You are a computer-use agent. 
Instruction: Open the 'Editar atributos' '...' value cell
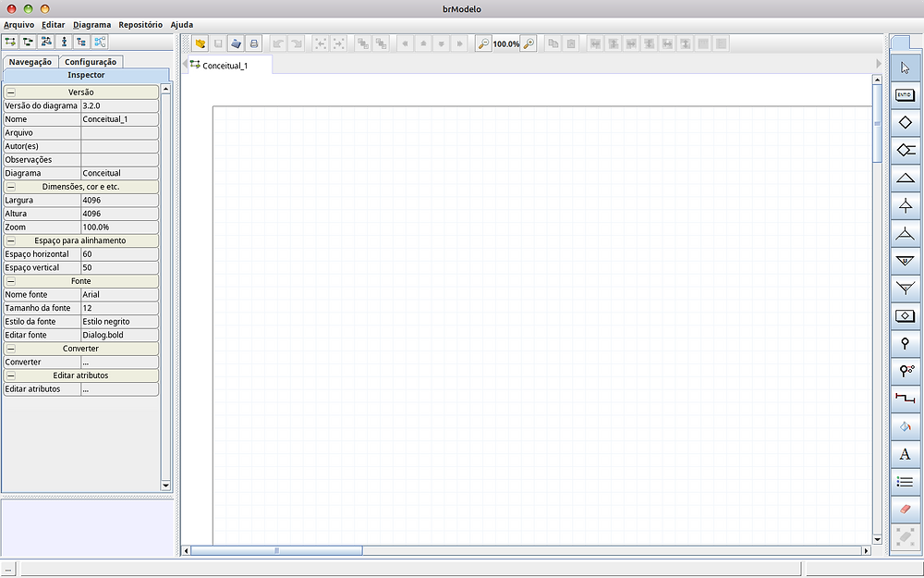[119, 389]
